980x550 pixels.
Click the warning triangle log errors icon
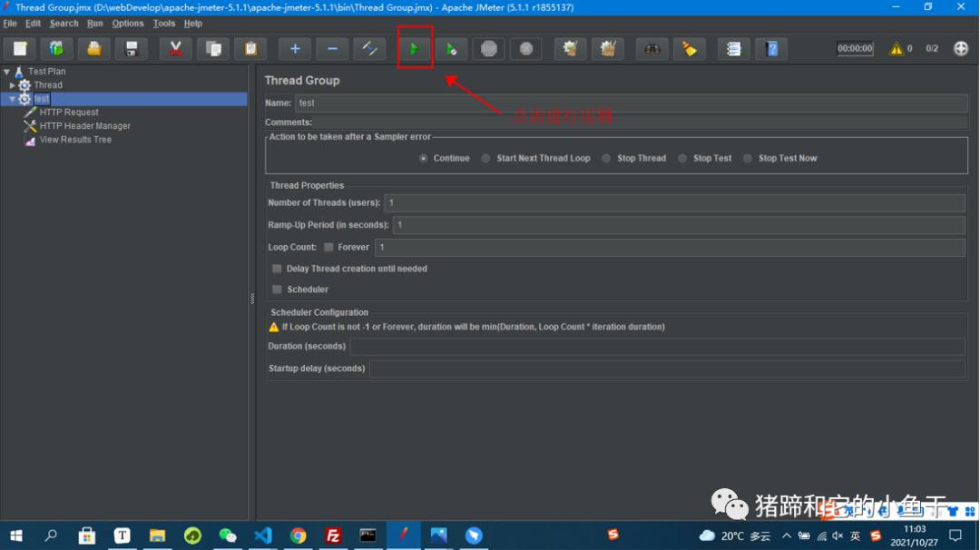[x=897, y=48]
